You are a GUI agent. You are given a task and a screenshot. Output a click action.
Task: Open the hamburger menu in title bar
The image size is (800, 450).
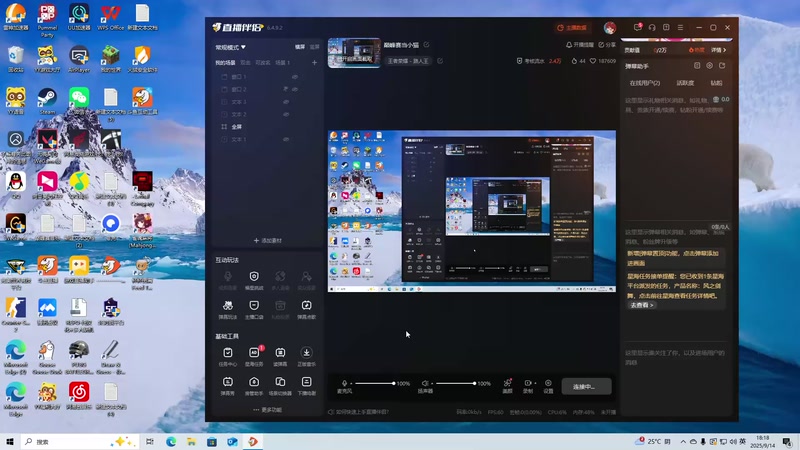click(680, 28)
